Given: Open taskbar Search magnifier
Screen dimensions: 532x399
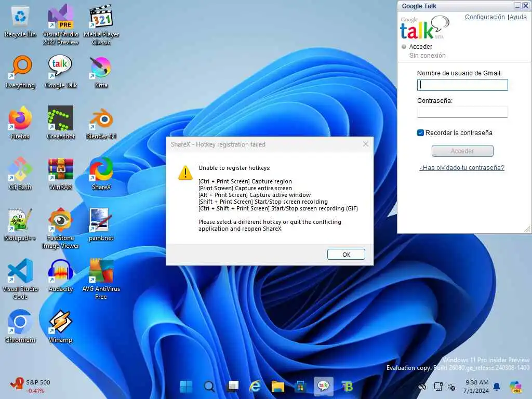Looking at the screenshot, I should pos(209,387).
